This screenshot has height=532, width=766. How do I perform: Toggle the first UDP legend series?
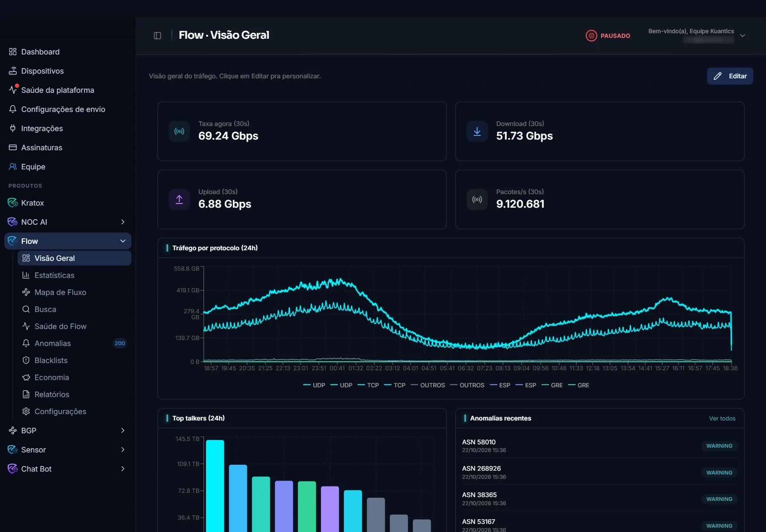[x=314, y=385]
